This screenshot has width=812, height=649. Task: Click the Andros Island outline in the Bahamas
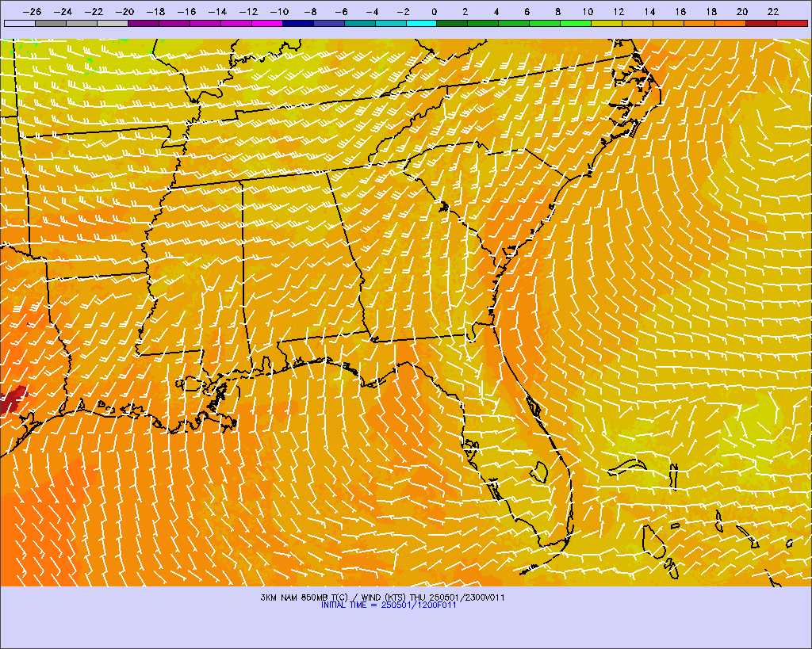point(653,541)
